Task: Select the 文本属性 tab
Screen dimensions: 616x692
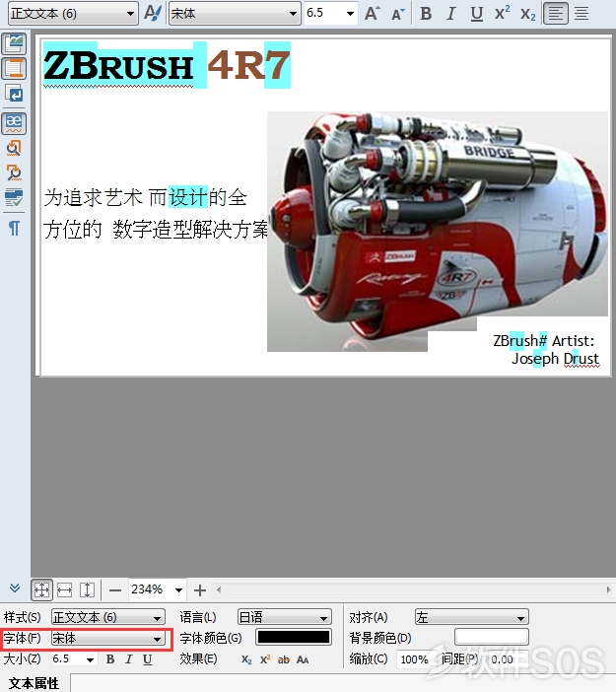Action: (34, 683)
